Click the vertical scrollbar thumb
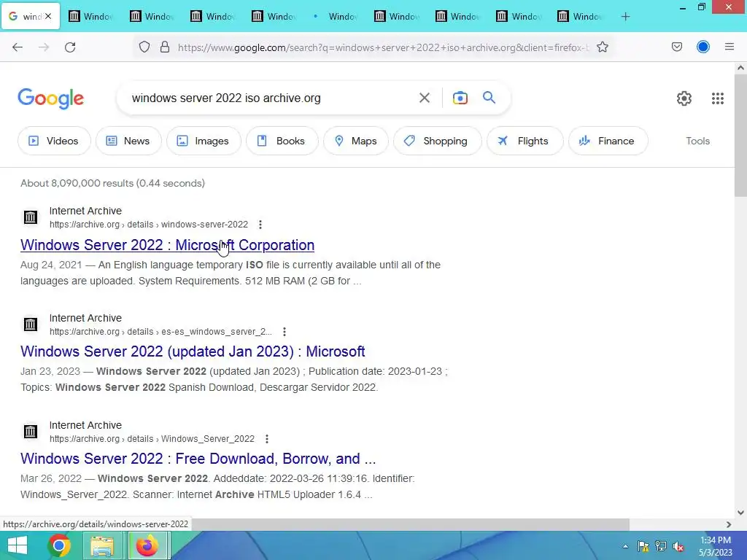The height and width of the screenshot is (560, 747). tap(740, 135)
